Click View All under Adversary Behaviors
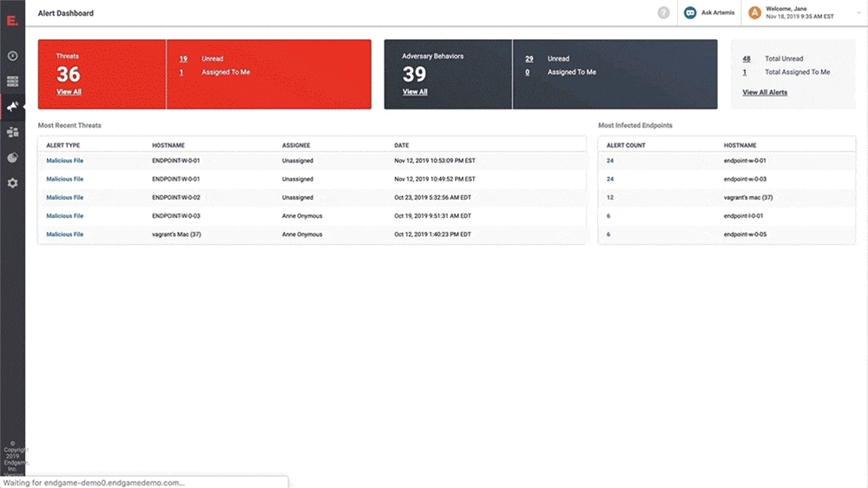Image resolution: width=868 pixels, height=488 pixels. click(x=415, y=92)
